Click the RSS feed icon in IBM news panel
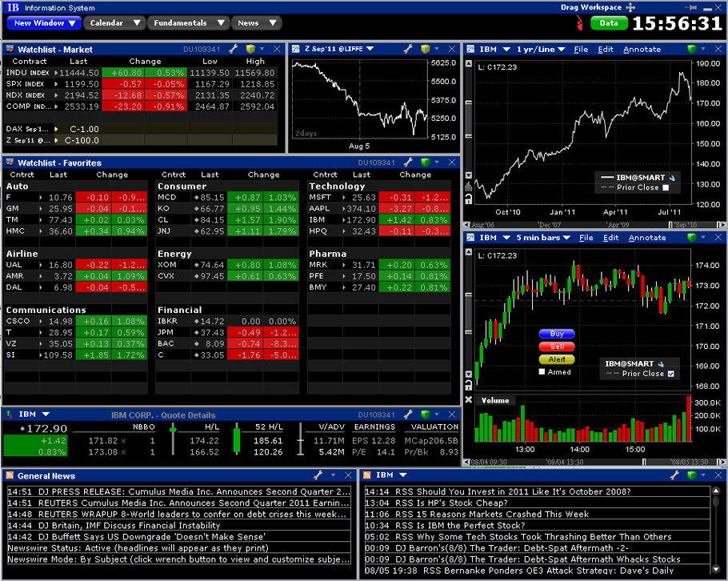Viewport: 728px width, 581px height. [366, 475]
